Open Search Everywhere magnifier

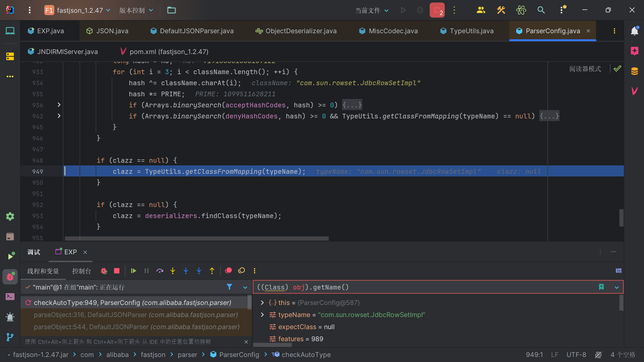(541, 10)
